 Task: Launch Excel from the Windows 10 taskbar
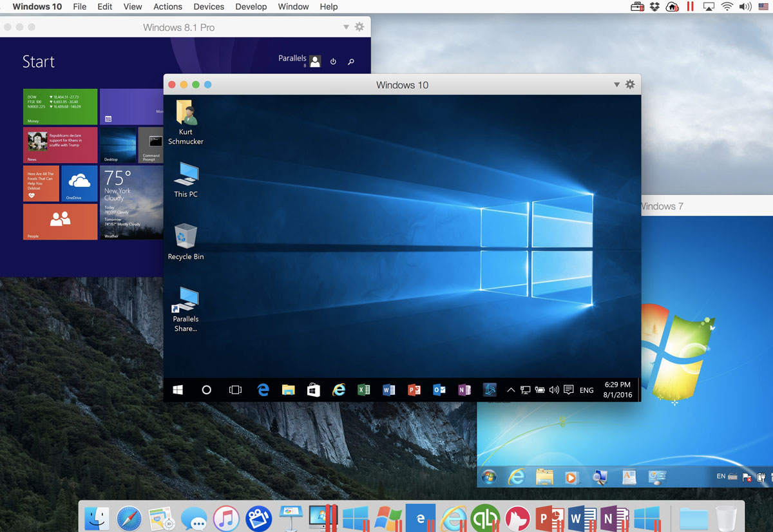364,390
